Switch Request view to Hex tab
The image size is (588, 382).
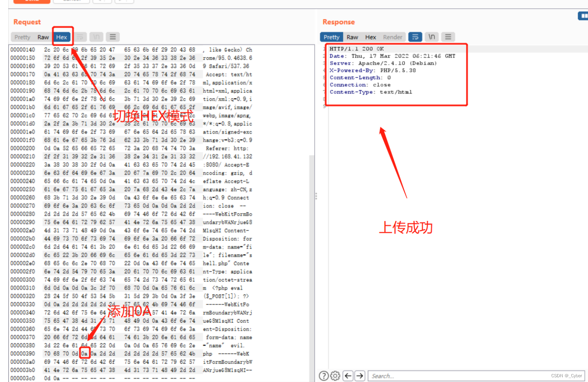click(x=62, y=37)
